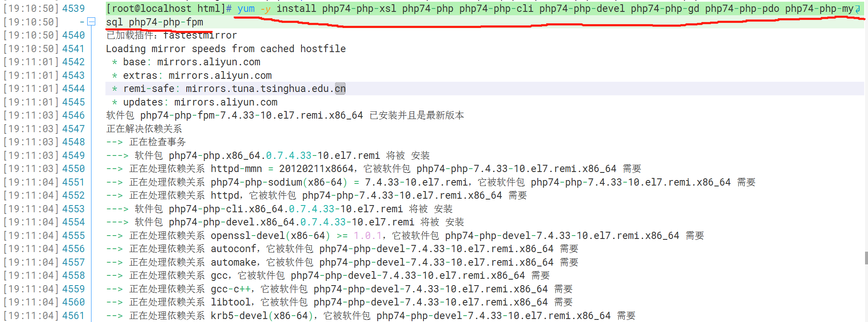The image size is (868, 322).
Task: Click line number 4549 in the gutter
Action: (74, 155)
